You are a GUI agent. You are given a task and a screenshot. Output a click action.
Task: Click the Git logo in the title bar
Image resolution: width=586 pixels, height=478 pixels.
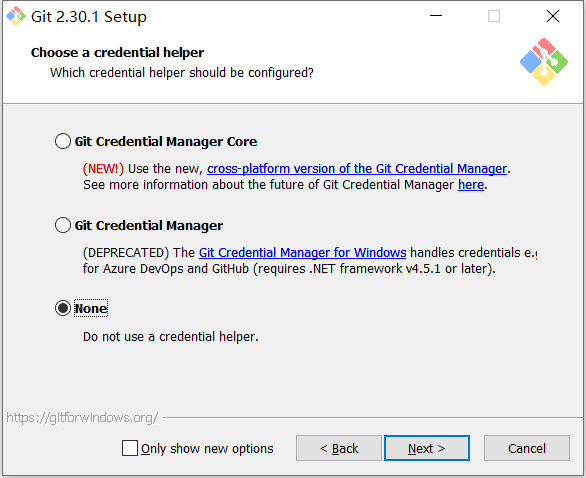point(16,16)
